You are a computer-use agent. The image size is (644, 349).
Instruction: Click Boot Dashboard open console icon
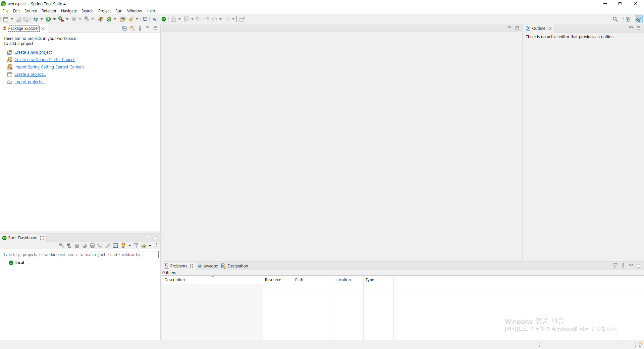click(x=92, y=246)
